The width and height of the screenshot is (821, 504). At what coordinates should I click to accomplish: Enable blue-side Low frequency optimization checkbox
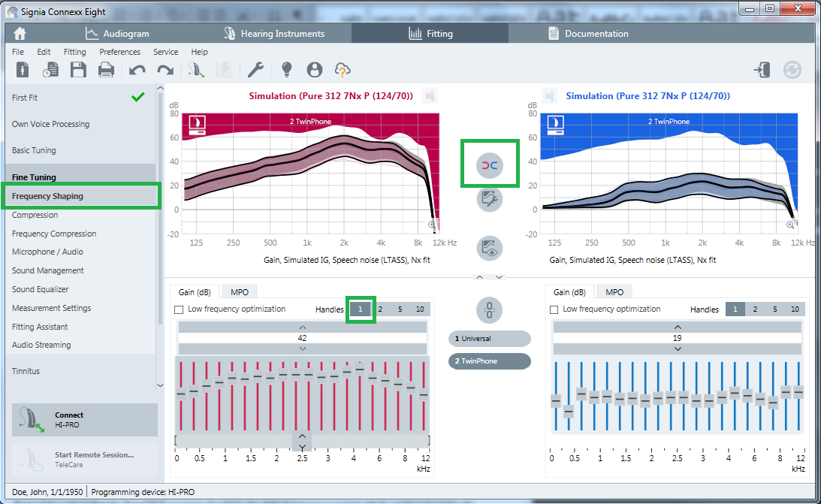pyautogui.click(x=554, y=309)
